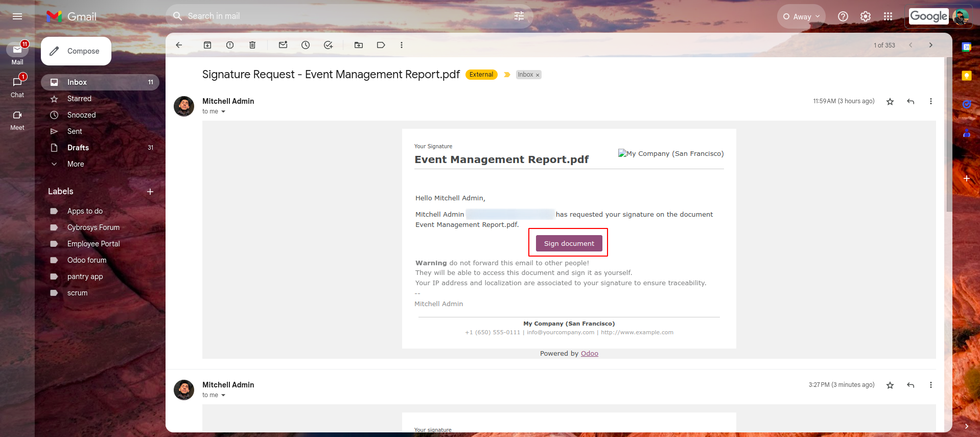
Task: Compose a new email
Action: [76, 51]
